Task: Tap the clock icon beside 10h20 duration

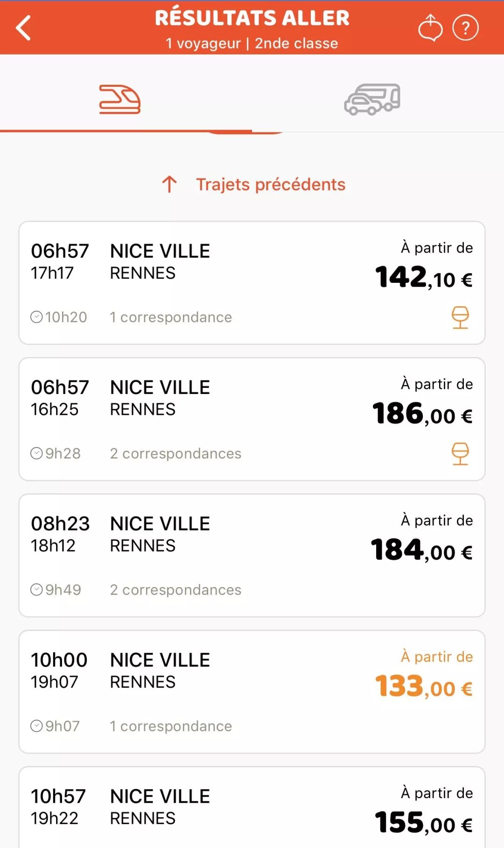Action: tap(36, 317)
